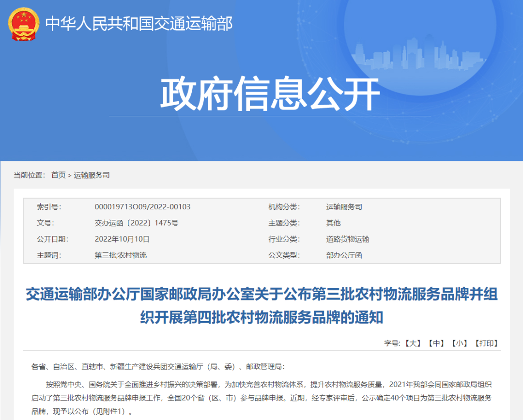
Task: Set font size to 小
Action: coord(460,343)
